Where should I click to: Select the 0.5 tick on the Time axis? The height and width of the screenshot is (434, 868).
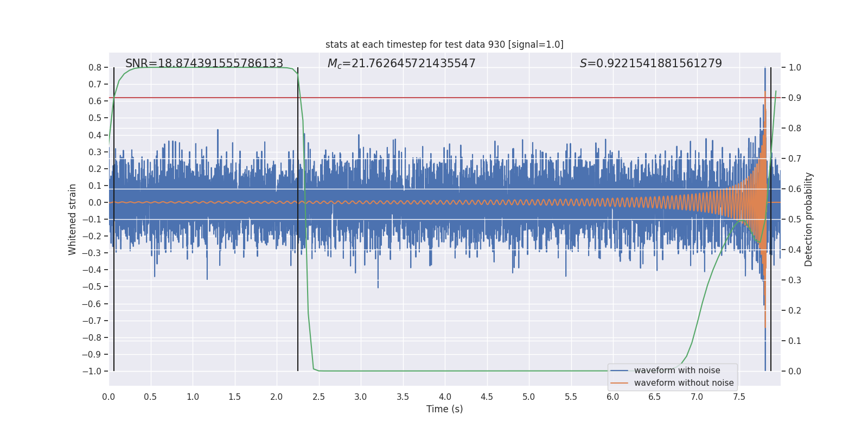(x=151, y=397)
